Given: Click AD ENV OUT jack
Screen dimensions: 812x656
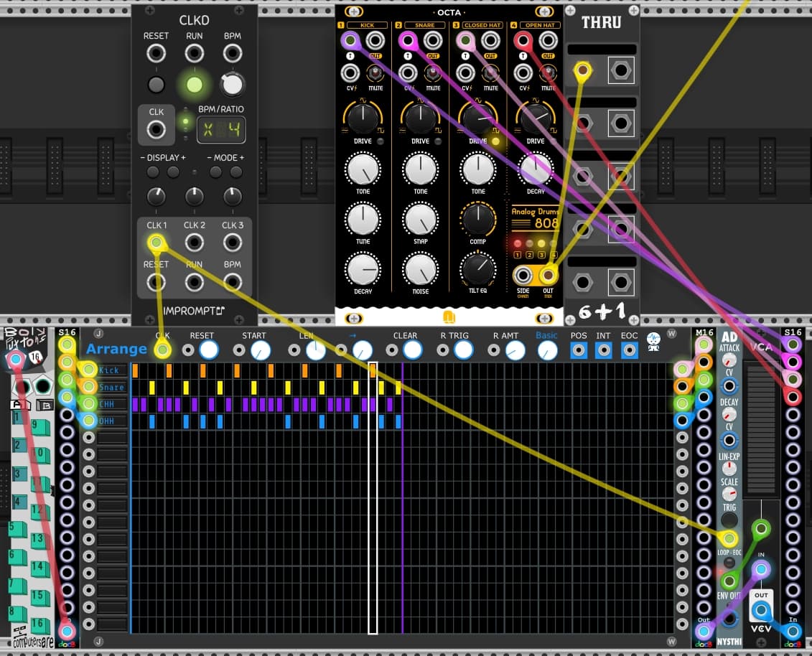Looking at the screenshot, I should coord(729,618).
